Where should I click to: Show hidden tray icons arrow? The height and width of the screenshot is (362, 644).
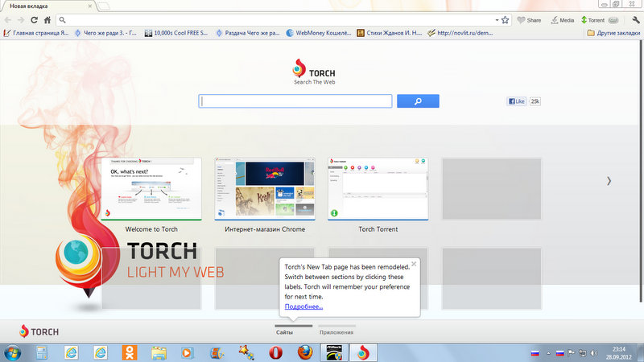click(x=548, y=353)
